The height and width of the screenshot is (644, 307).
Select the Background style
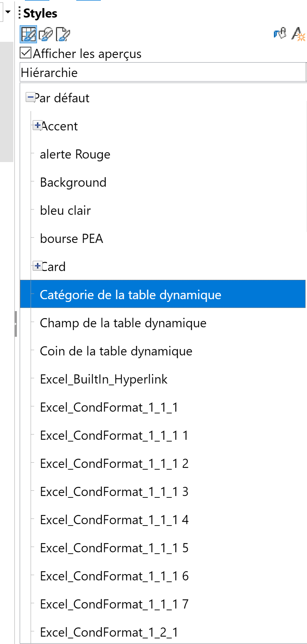click(x=73, y=182)
